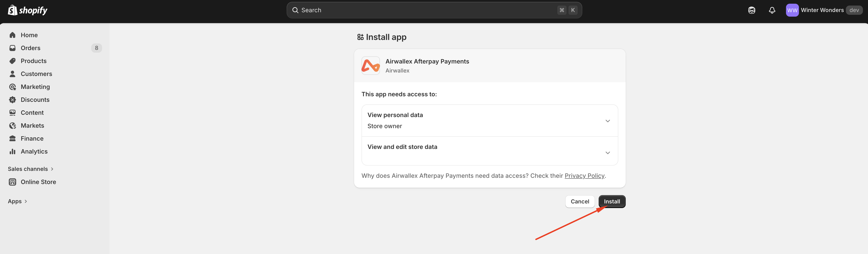The image size is (868, 254).
Task: Select the Products icon in sidebar
Action: (x=12, y=61)
